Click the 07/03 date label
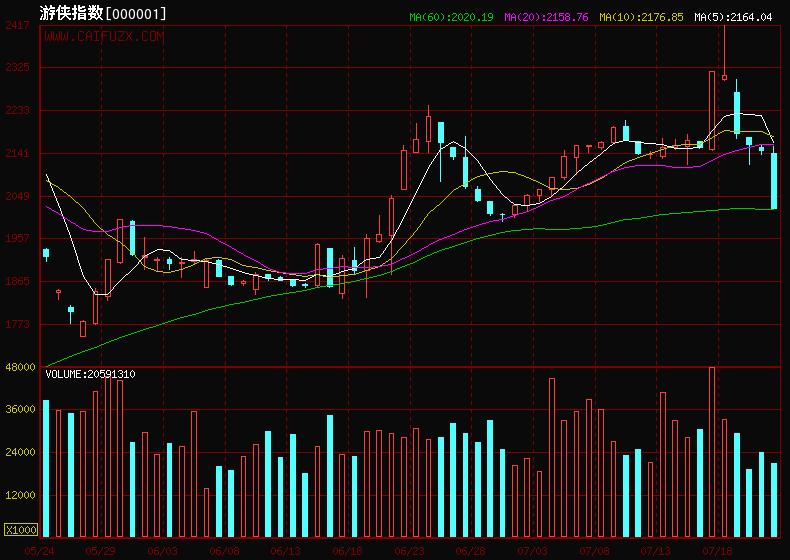This screenshot has height=560, width=790. (533, 551)
